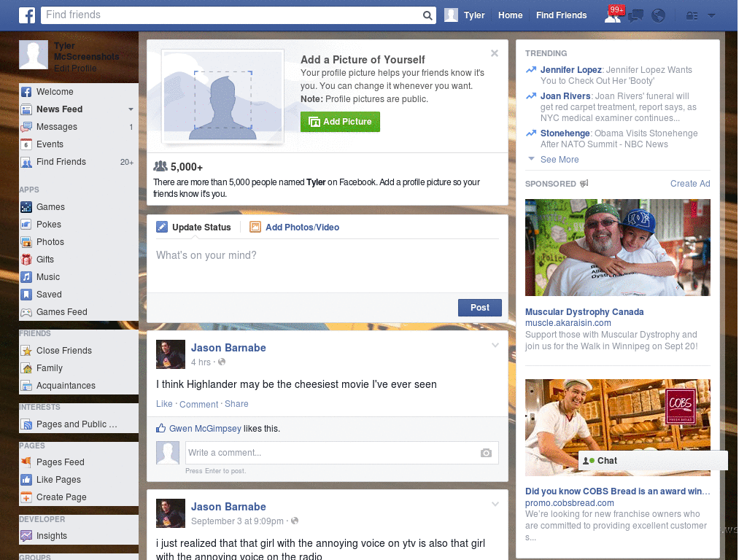Click Tyler name in top bar
This screenshot has height=560, width=747.
pyautogui.click(x=474, y=15)
